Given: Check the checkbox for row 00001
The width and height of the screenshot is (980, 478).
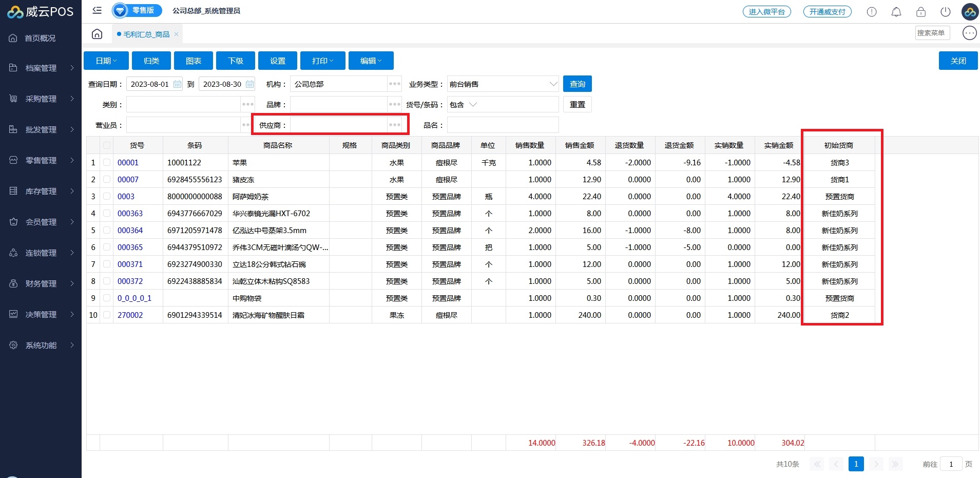Looking at the screenshot, I should pyautogui.click(x=107, y=162).
